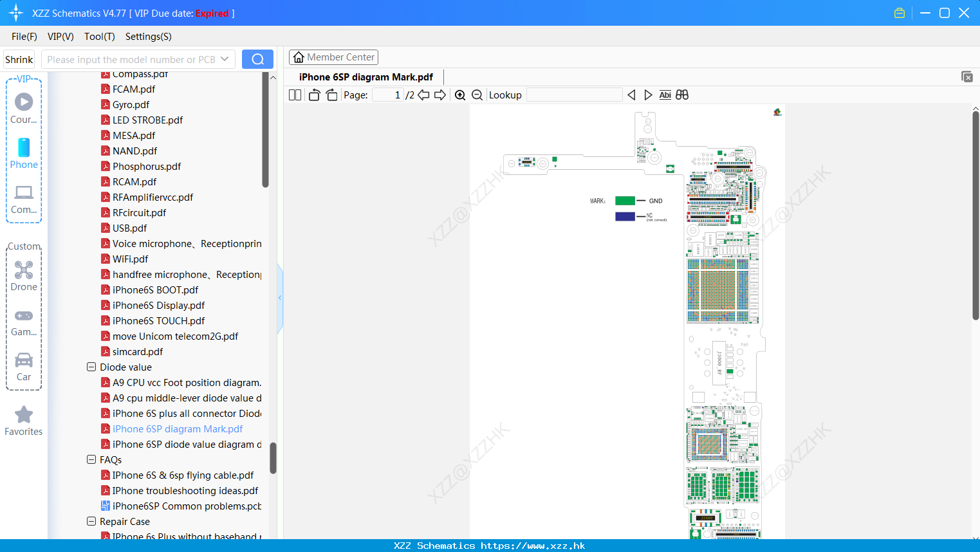Viewport: 980px width, 552px height.
Task: Open RFAmplifiervcc.pdf file
Action: [153, 198]
